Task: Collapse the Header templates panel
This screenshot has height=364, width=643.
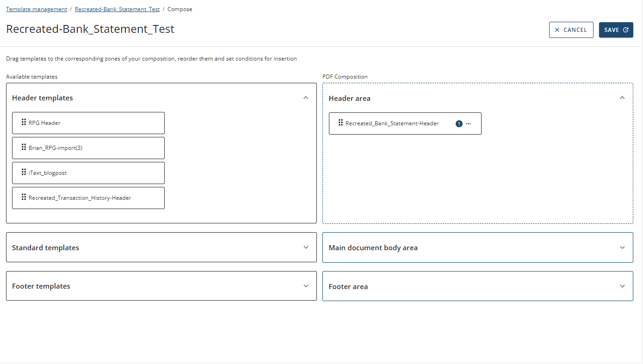Action: (x=305, y=98)
